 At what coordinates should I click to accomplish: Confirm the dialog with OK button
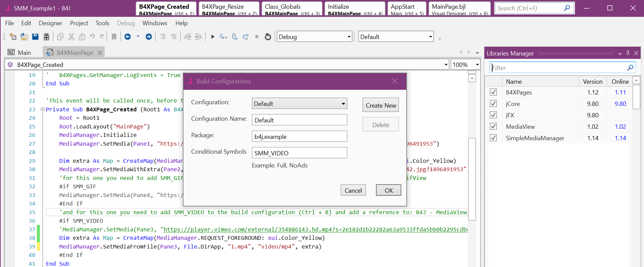(x=388, y=190)
